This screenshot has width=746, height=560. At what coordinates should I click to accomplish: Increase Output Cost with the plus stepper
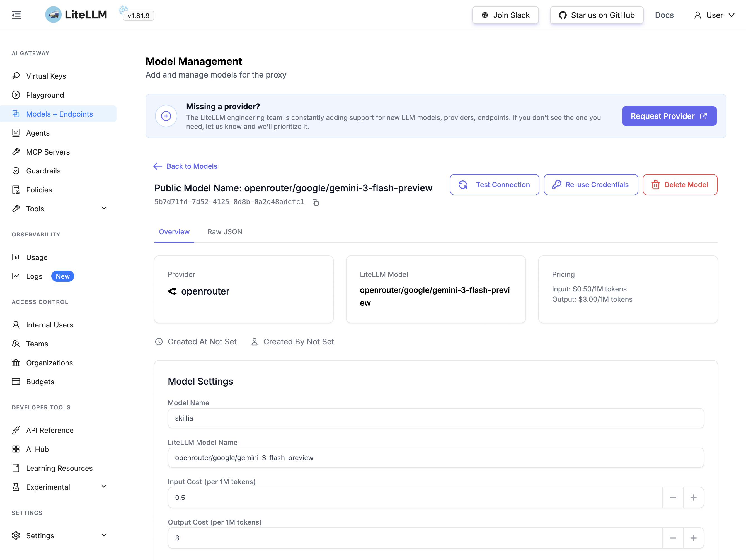tap(693, 538)
